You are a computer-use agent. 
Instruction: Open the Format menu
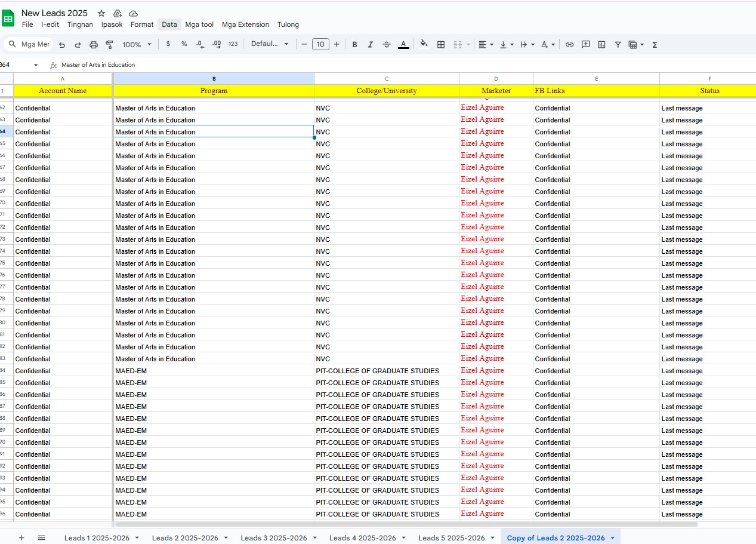142,24
